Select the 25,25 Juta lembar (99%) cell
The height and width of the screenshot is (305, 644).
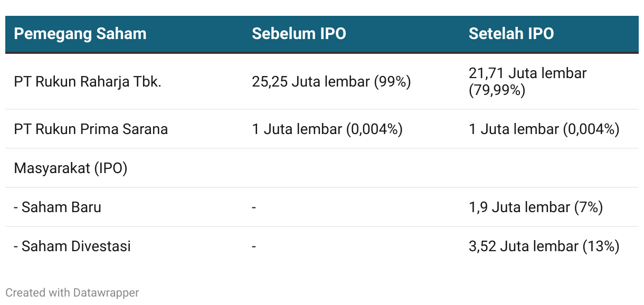click(x=332, y=82)
